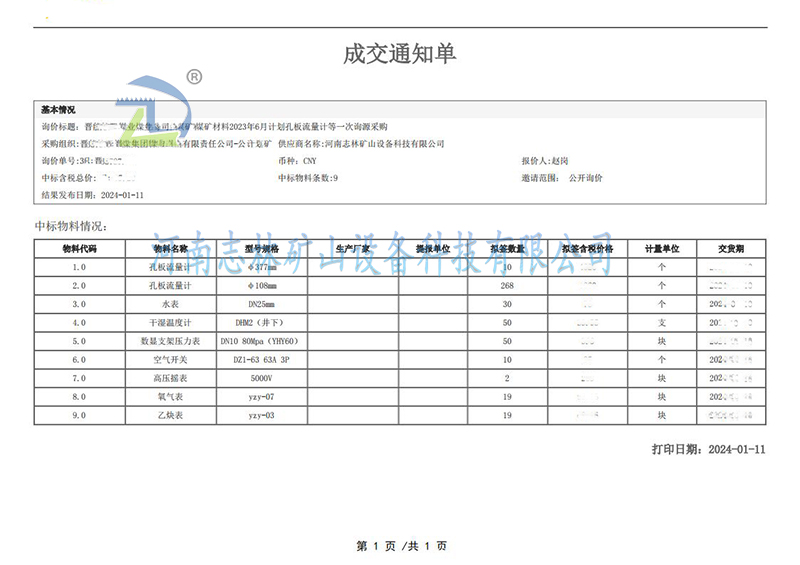
Task: Click the document title 成交通知单
Action: click(x=399, y=54)
